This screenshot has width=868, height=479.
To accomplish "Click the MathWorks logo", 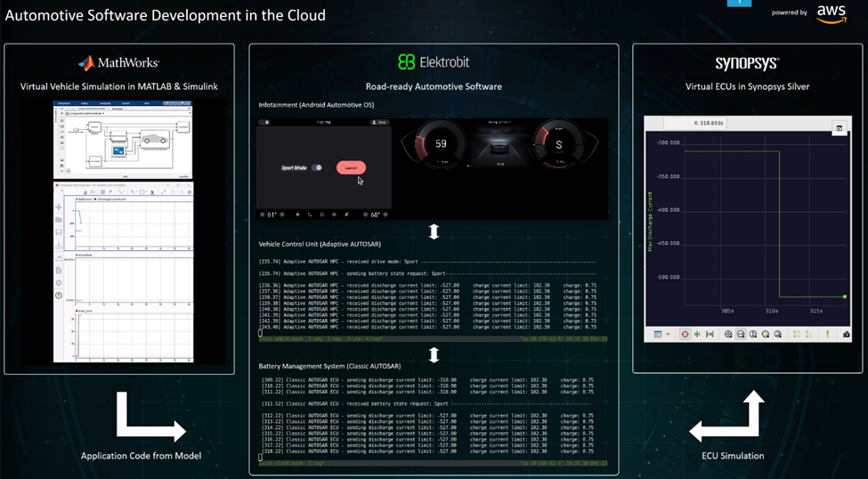I will 118,63.
